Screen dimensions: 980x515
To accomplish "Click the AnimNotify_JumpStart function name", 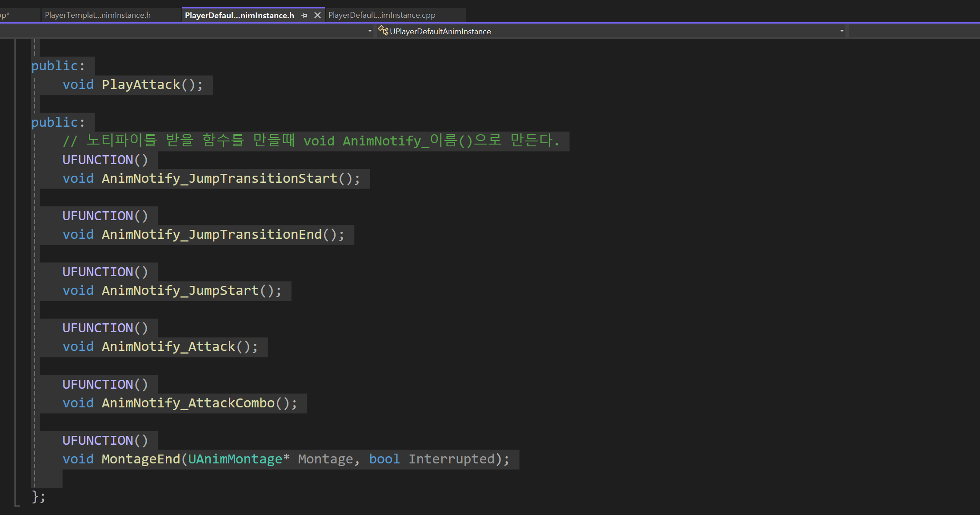I will 180,290.
